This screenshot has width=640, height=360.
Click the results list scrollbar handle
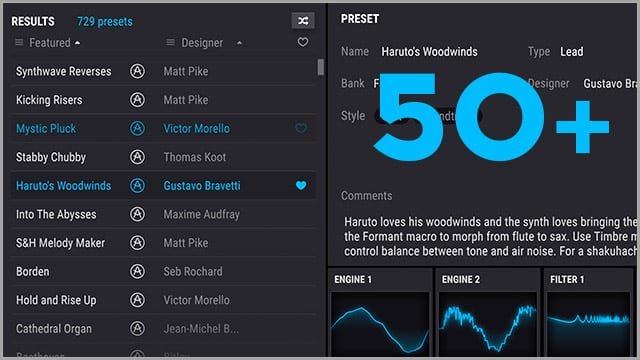click(x=321, y=67)
